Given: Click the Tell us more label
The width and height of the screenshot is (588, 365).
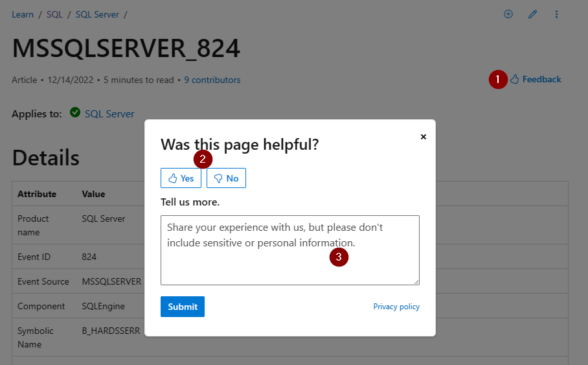Looking at the screenshot, I should [x=190, y=202].
